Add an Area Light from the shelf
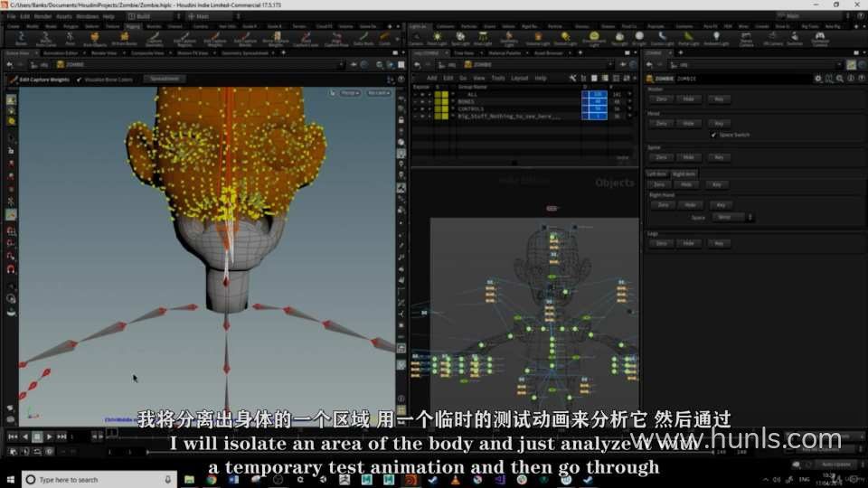 [483, 38]
